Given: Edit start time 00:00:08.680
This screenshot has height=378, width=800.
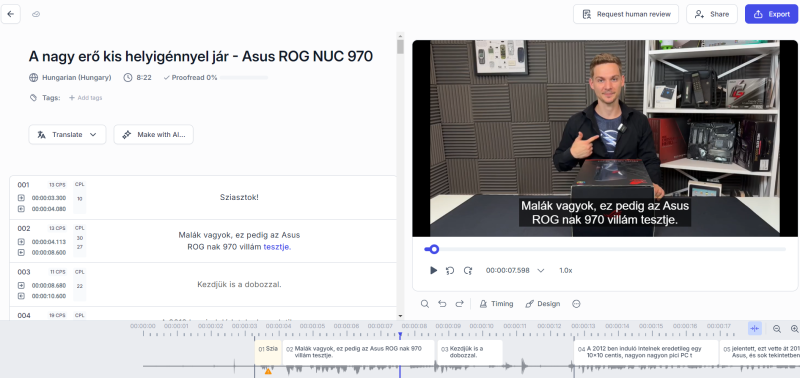Looking at the screenshot, I should point(49,285).
